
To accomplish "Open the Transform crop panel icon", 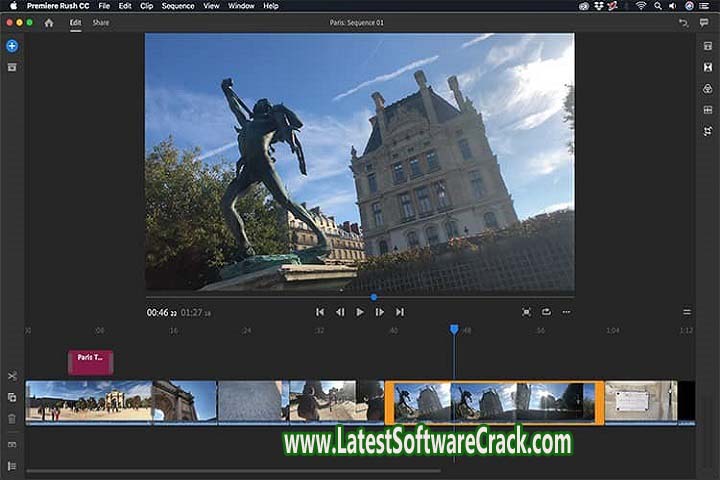I will tap(707, 131).
